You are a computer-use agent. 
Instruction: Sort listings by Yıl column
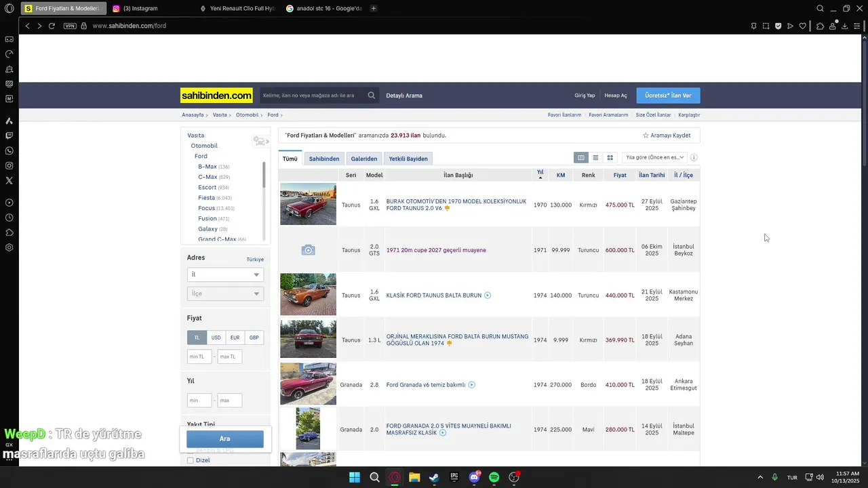tap(540, 174)
